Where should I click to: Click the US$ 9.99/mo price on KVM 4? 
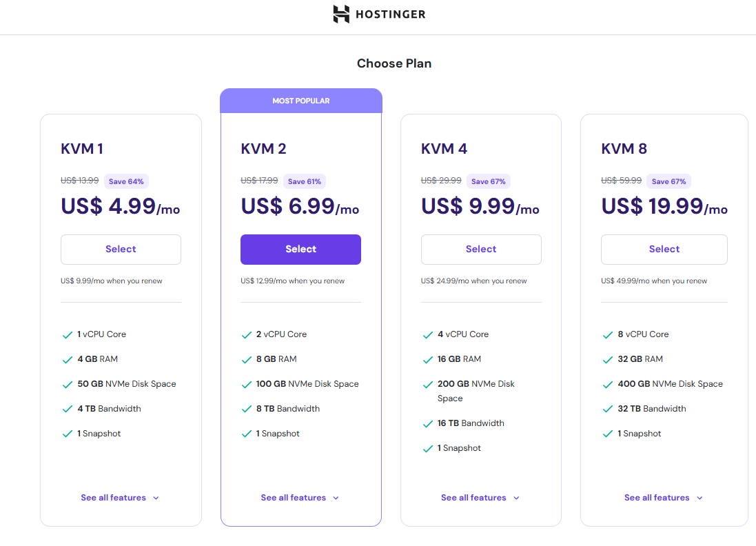coord(480,206)
